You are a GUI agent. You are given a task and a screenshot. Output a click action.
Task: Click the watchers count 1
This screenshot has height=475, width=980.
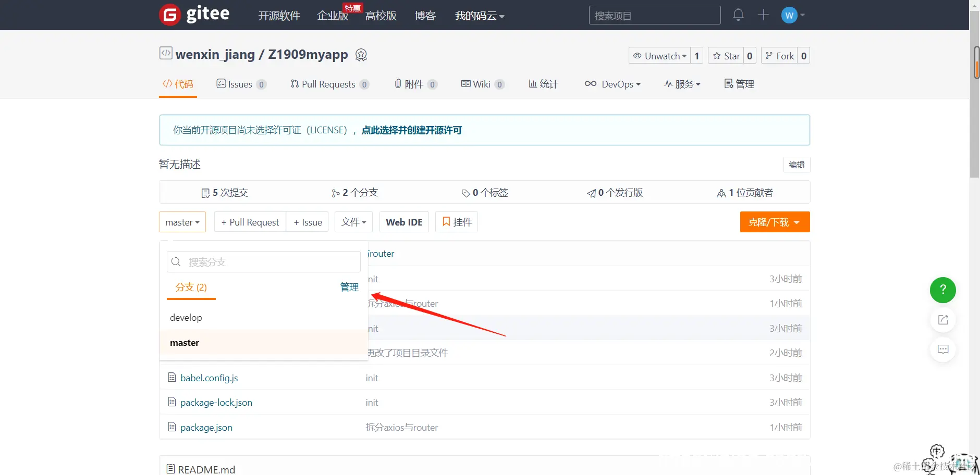[x=697, y=56]
